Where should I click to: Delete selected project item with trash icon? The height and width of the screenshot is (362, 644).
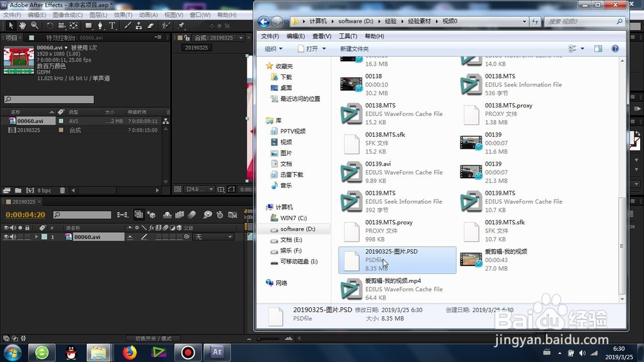point(62,190)
